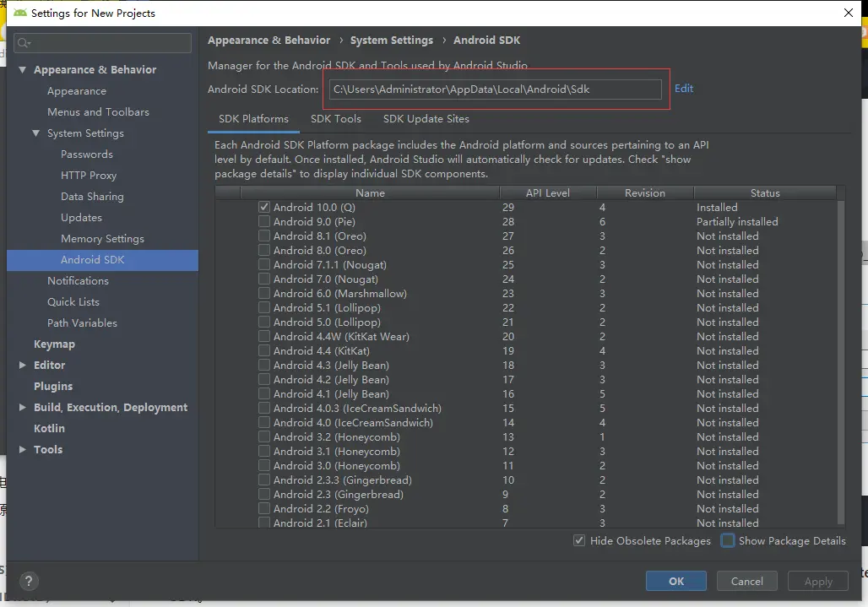Toggle Hide Obsolete Packages checkbox
The image size is (868, 607).
pyautogui.click(x=579, y=540)
